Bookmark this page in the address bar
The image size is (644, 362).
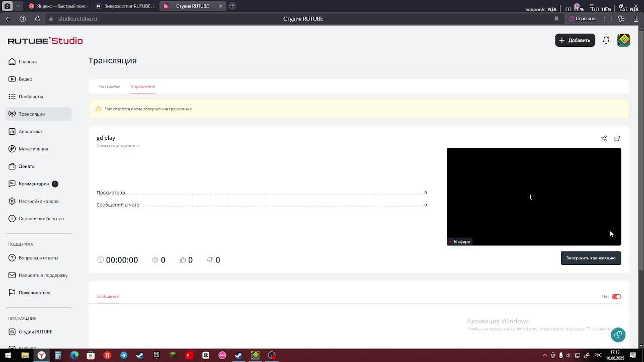click(556, 19)
